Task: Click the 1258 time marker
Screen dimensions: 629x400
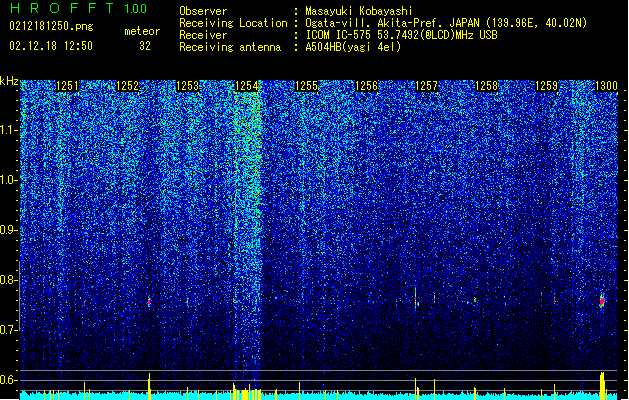Action: pyautogui.click(x=487, y=86)
